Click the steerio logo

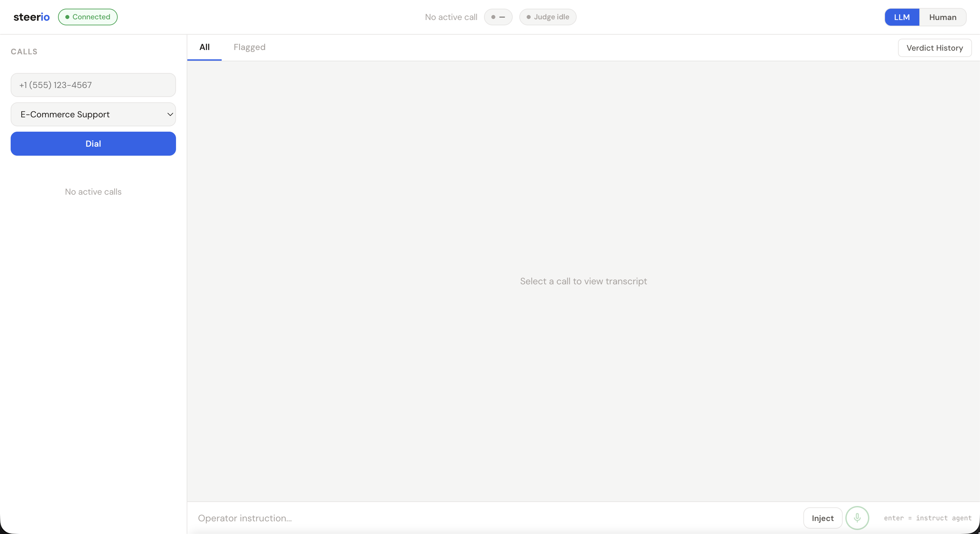(32, 17)
